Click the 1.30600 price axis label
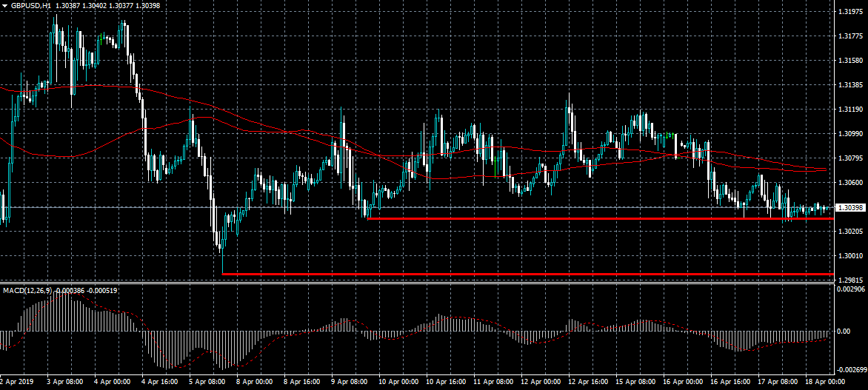This screenshot has height=390, width=868. pyautogui.click(x=849, y=182)
